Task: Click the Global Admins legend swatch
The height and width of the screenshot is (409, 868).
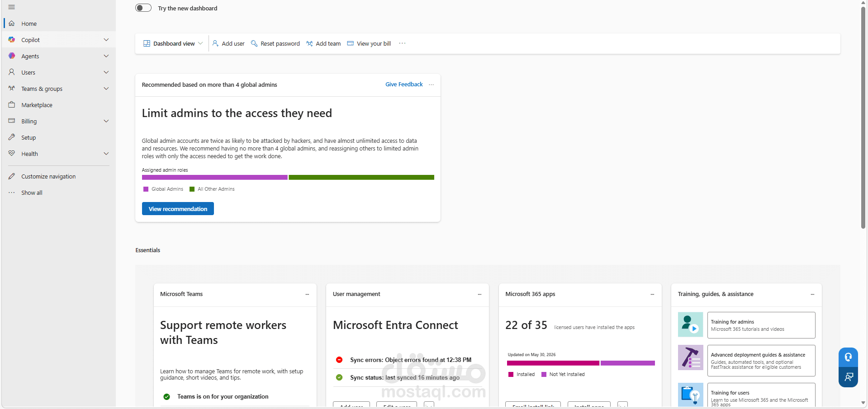Action: [x=146, y=189]
